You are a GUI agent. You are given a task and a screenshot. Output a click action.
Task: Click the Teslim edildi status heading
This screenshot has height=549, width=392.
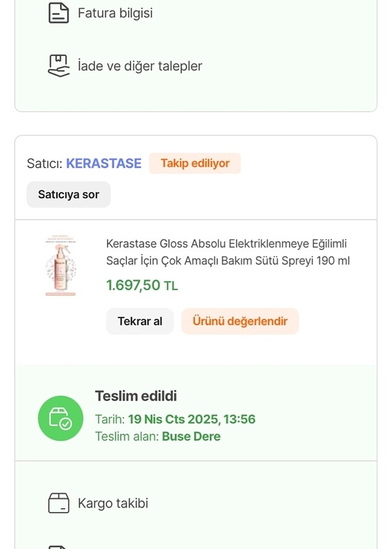(x=136, y=396)
